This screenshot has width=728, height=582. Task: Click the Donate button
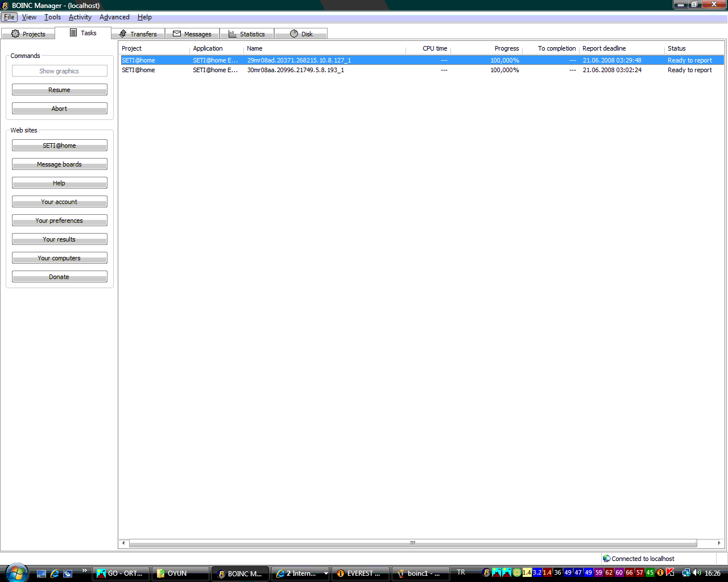pyautogui.click(x=59, y=277)
